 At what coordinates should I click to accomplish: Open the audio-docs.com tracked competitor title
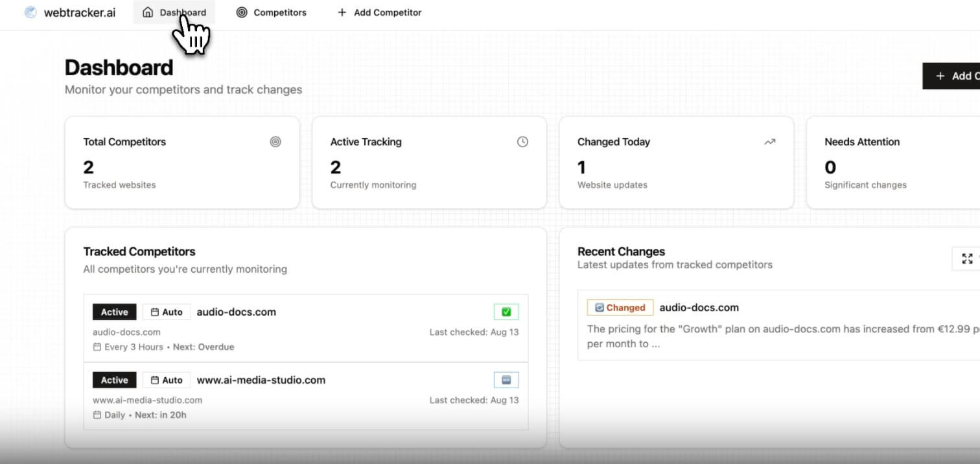point(237,312)
